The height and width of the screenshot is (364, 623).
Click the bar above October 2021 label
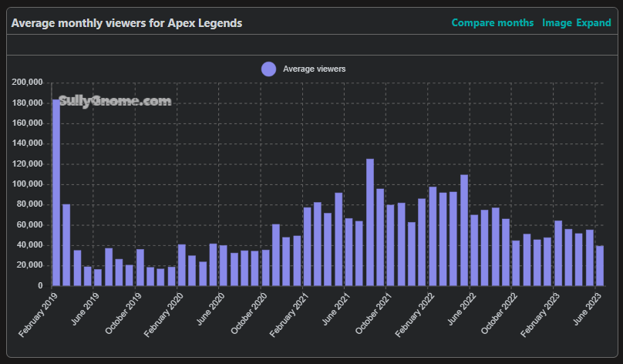coord(391,245)
